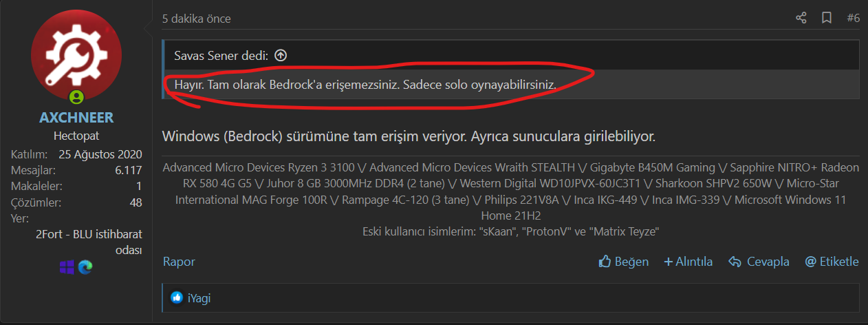Click the reply text Windows (Bedrock) sürümüne tam erişim
This screenshot has height=325, width=868.
coord(409,136)
